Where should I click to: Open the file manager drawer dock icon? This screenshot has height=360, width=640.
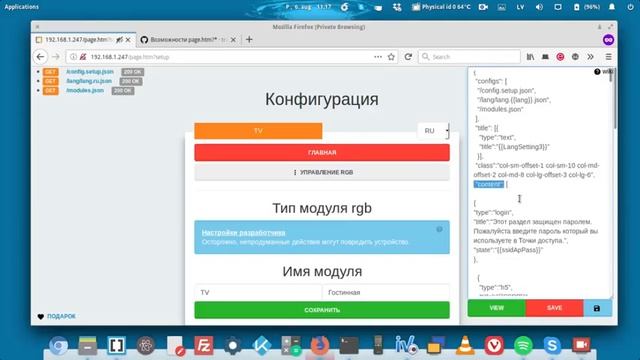(x=88, y=346)
